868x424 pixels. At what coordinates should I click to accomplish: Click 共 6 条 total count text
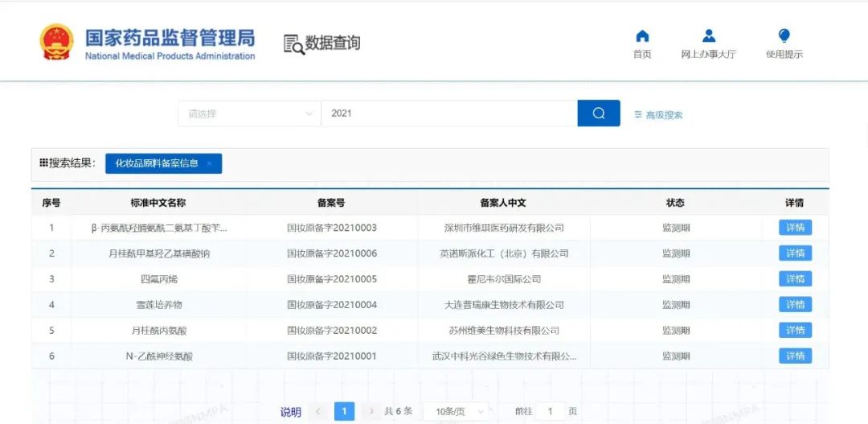pyautogui.click(x=398, y=411)
